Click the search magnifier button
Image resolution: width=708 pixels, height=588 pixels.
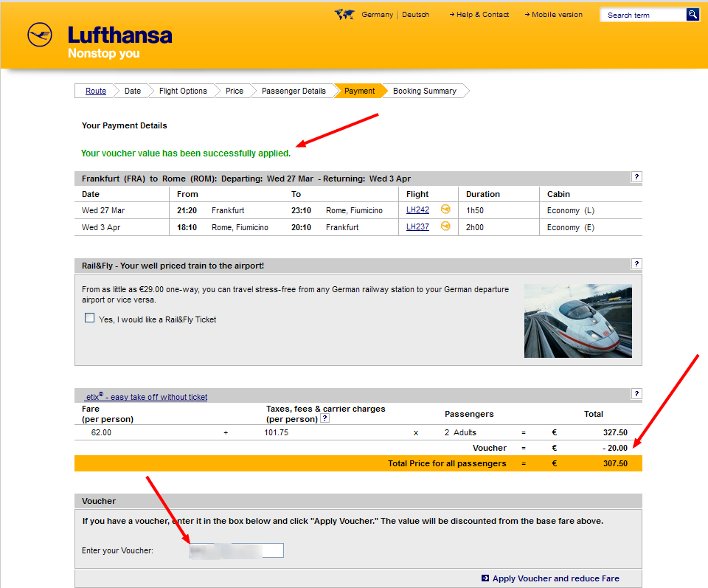693,15
